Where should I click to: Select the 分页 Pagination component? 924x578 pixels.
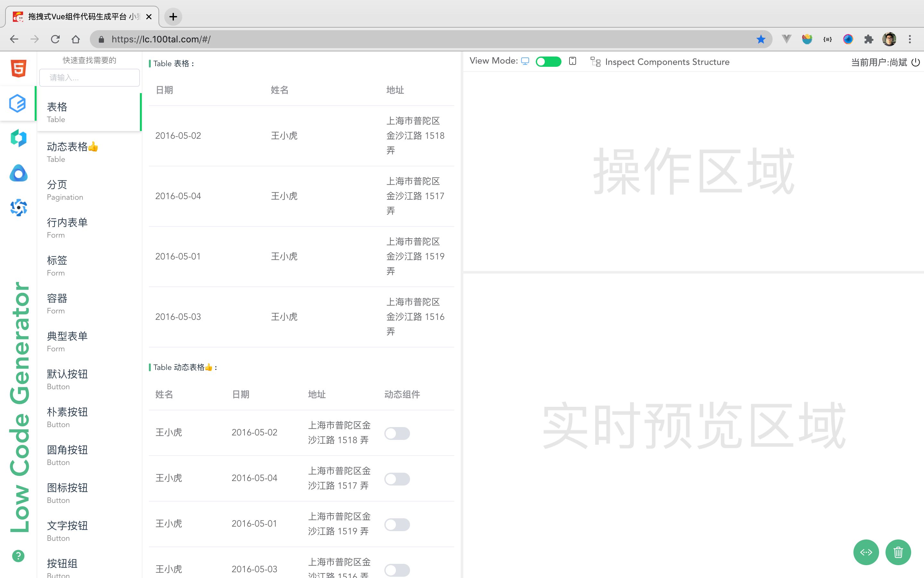89,190
